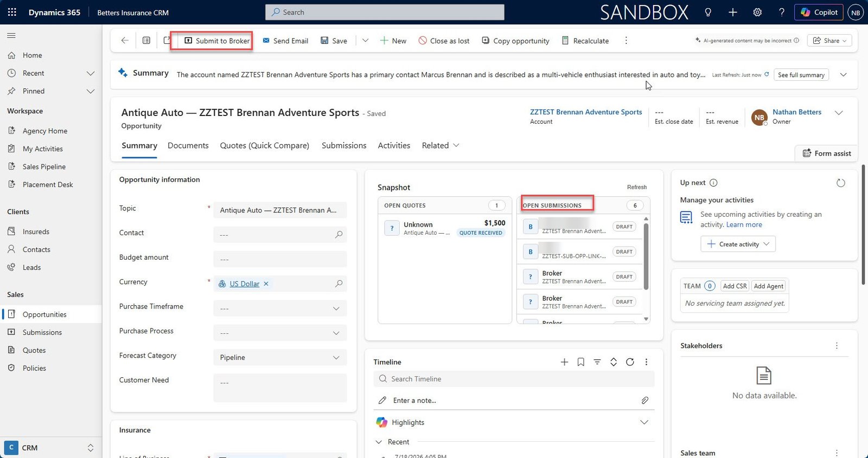Click the Learn more link
Image resolution: width=868 pixels, height=458 pixels.
tap(744, 224)
